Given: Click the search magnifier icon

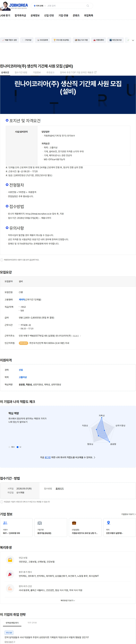Looking at the screenshot, I should (88, 6).
